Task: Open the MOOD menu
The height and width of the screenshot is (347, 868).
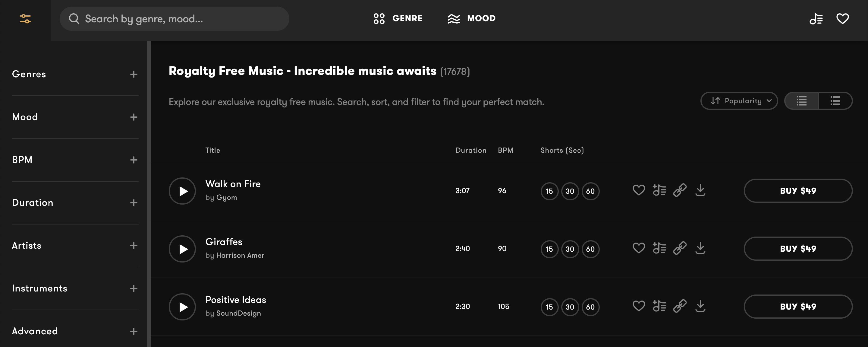Action: pyautogui.click(x=471, y=18)
